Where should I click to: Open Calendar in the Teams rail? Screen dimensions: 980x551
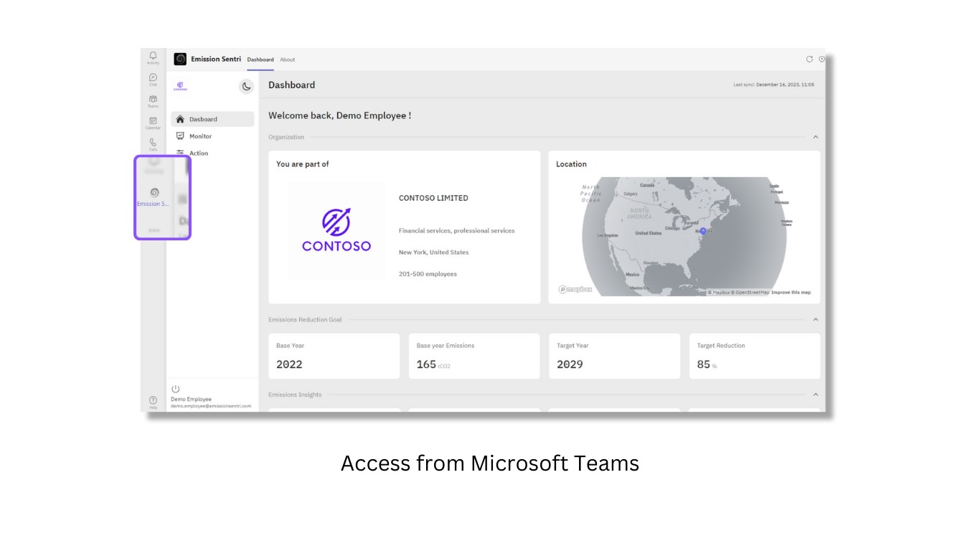pyautogui.click(x=153, y=123)
